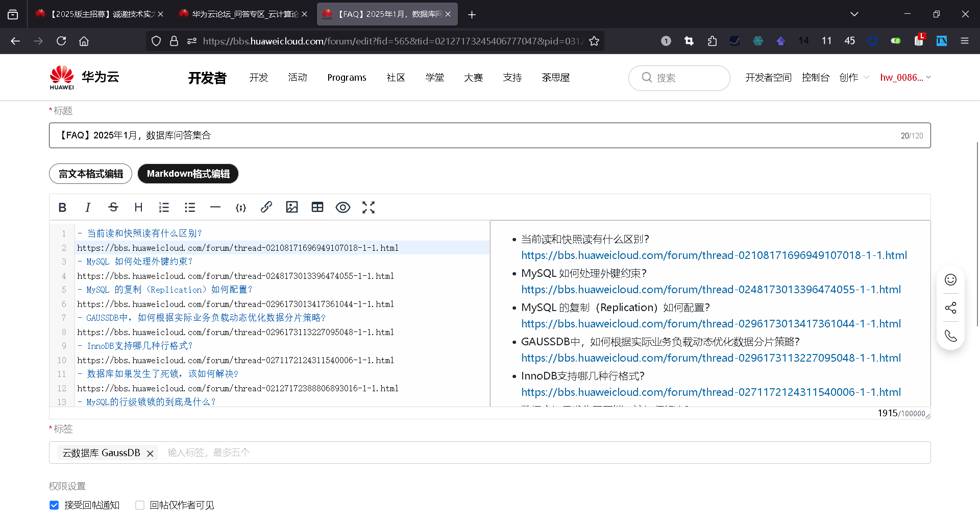Toggle fullscreen mode for the editor
The width and height of the screenshot is (980, 521).
tap(369, 207)
